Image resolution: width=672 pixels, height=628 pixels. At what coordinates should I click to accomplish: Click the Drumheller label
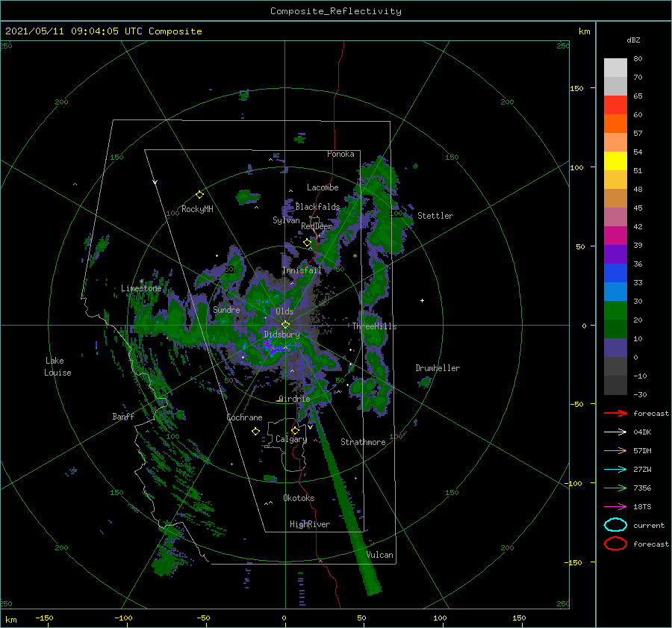coord(438,368)
